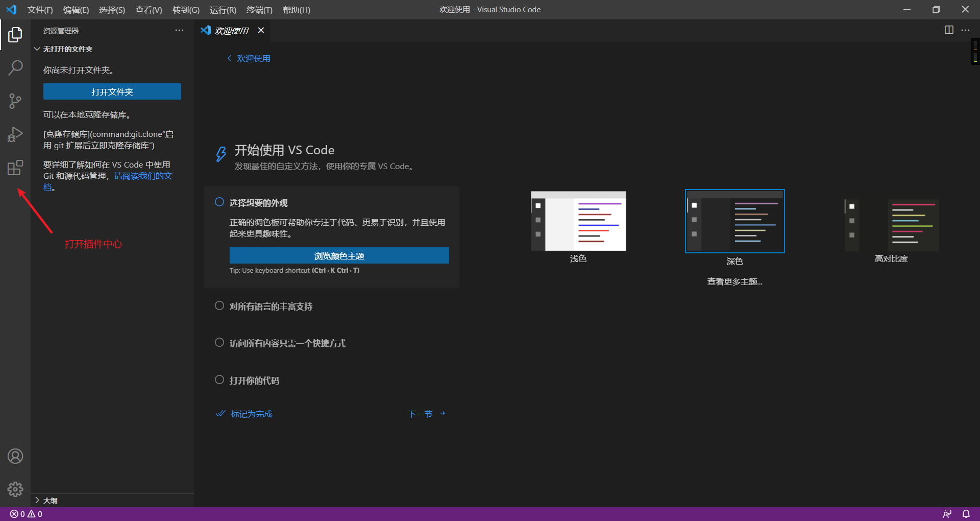Viewport: 980px width, 521px height.
Task: Click the notifications bell in status bar
Action: tap(966, 514)
